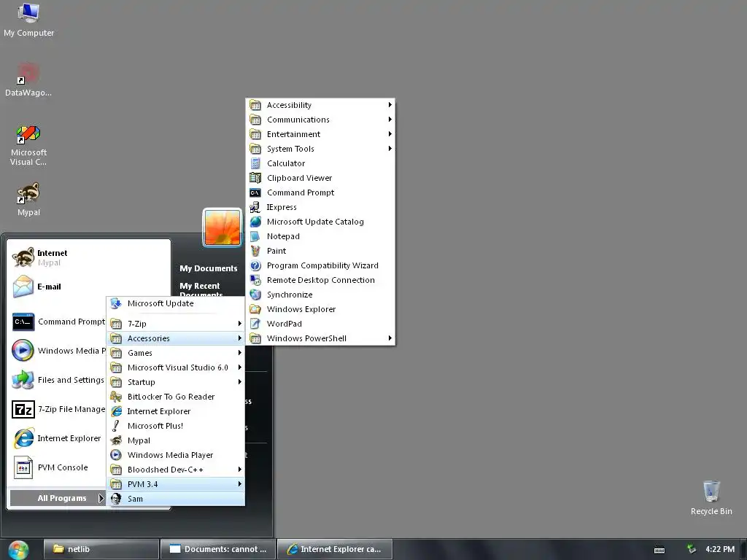
Task: Click the Microsoft Update Catalog globe icon
Action: point(255,222)
